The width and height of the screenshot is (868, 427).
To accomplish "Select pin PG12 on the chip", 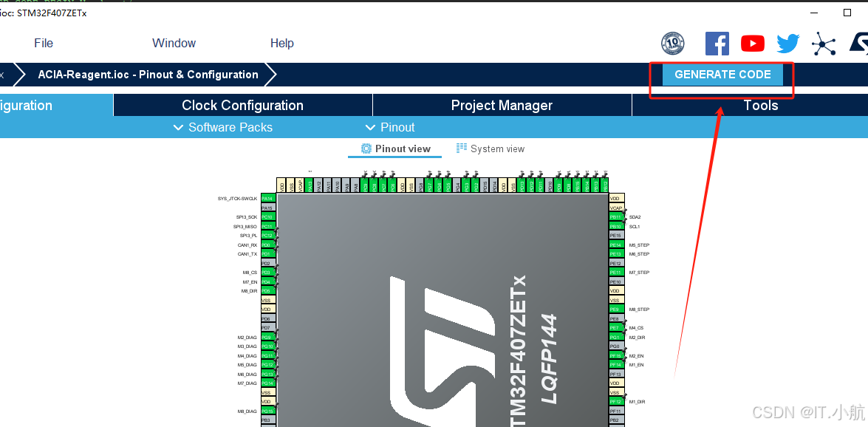I will [x=268, y=364].
